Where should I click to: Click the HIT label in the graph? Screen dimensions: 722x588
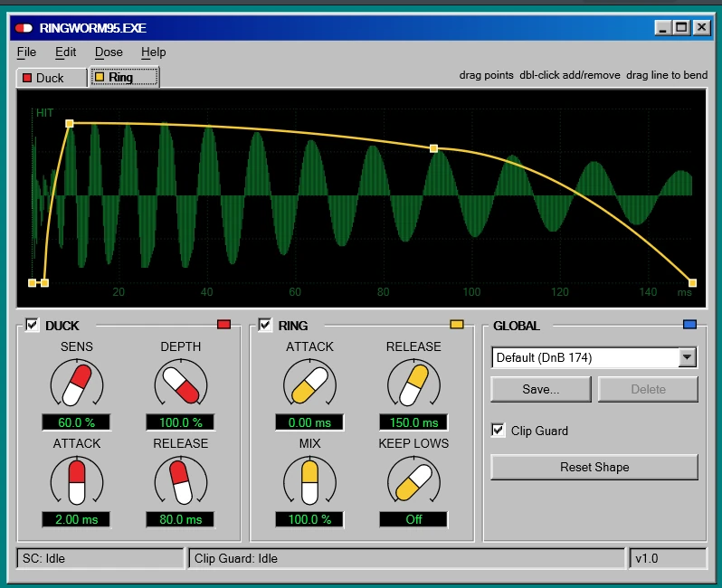(x=44, y=113)
